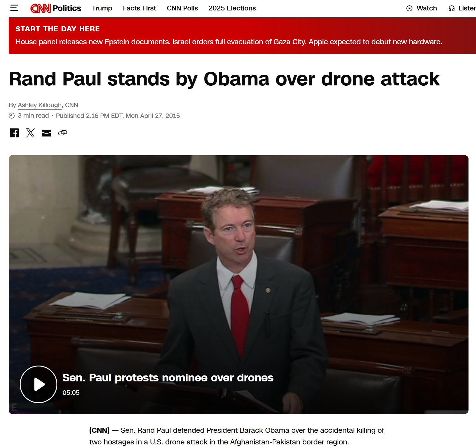Open the hamburger navigation menu

[14, 8]
